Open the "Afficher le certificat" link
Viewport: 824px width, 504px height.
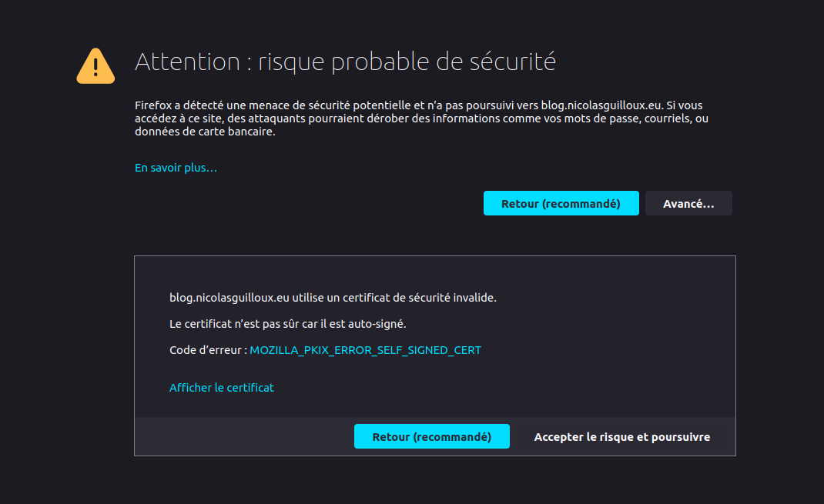[x=221, y=388]
